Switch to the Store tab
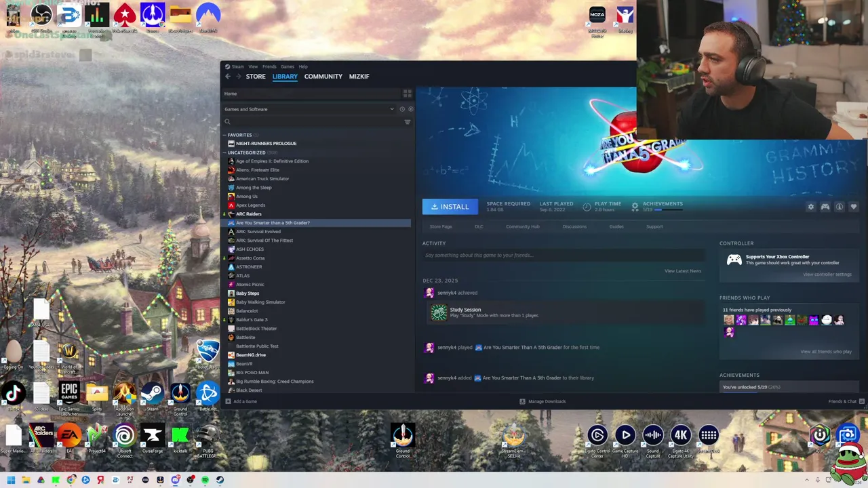The height and width of the screenshot is (488, 868). (x=256, y=77)
